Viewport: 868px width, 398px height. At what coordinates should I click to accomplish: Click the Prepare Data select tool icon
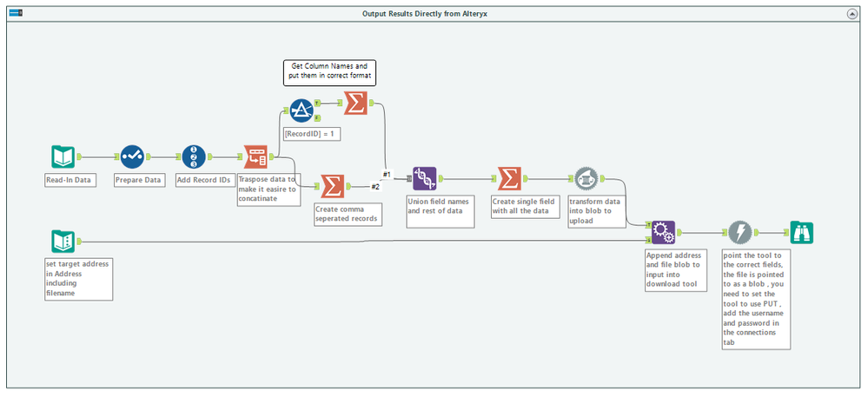[x=132, y=156]
